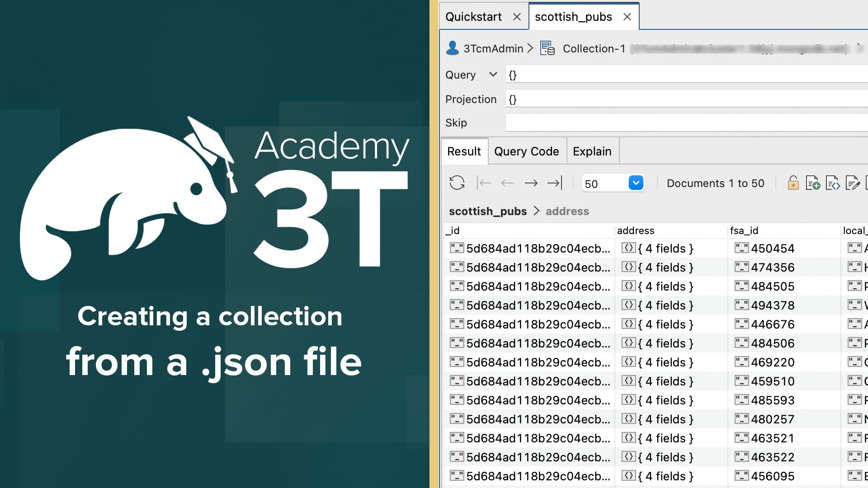Select fsa_id cell 463521
Image resolution: width=868 pixels, height=488 pixels.
[784, 438]
